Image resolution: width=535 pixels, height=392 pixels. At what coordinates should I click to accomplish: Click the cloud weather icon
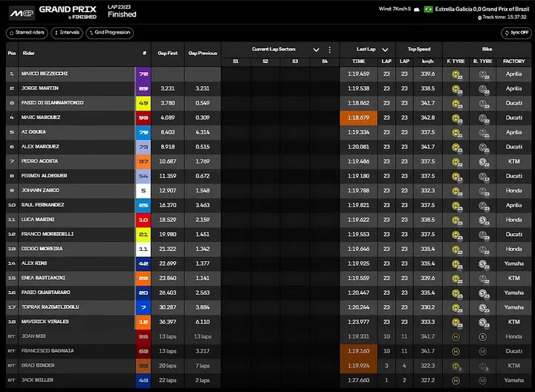tap(417, 10)
